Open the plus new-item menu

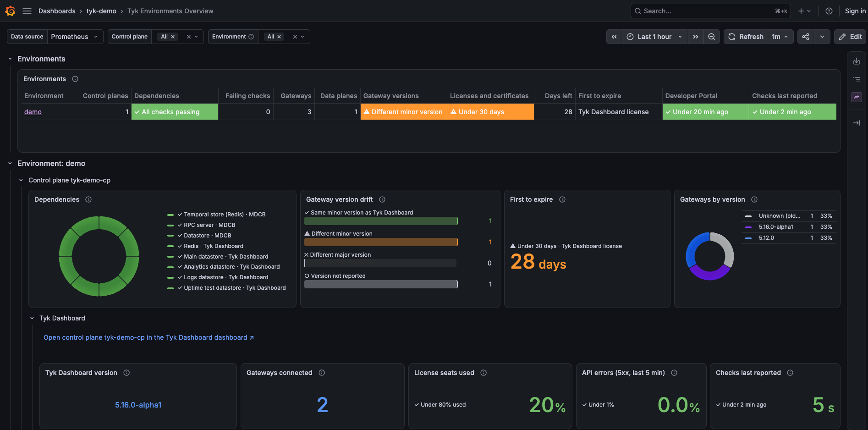(x=804, y=11)
